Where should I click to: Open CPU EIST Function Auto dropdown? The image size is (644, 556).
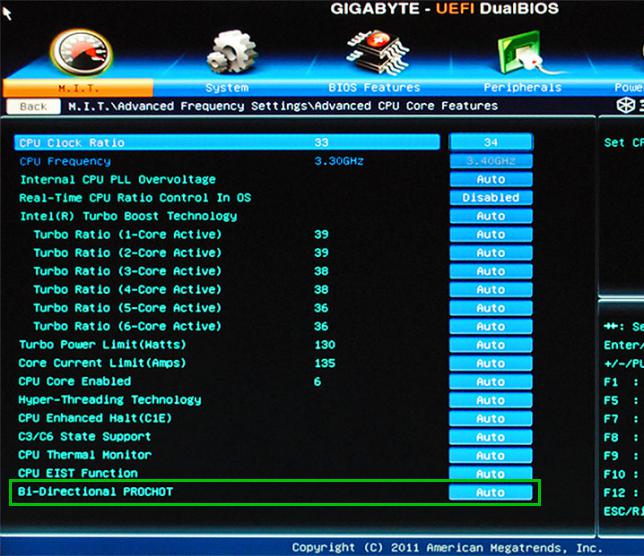491,473
